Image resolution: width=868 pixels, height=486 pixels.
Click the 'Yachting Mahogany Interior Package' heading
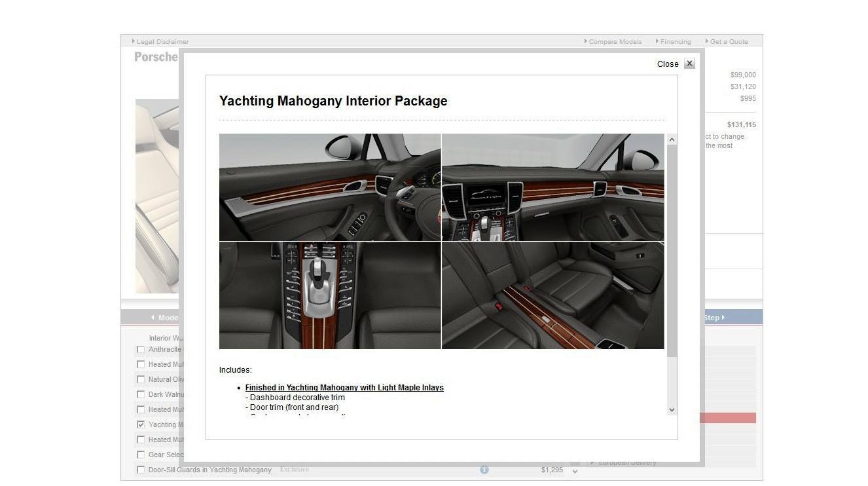click(333, 101)
